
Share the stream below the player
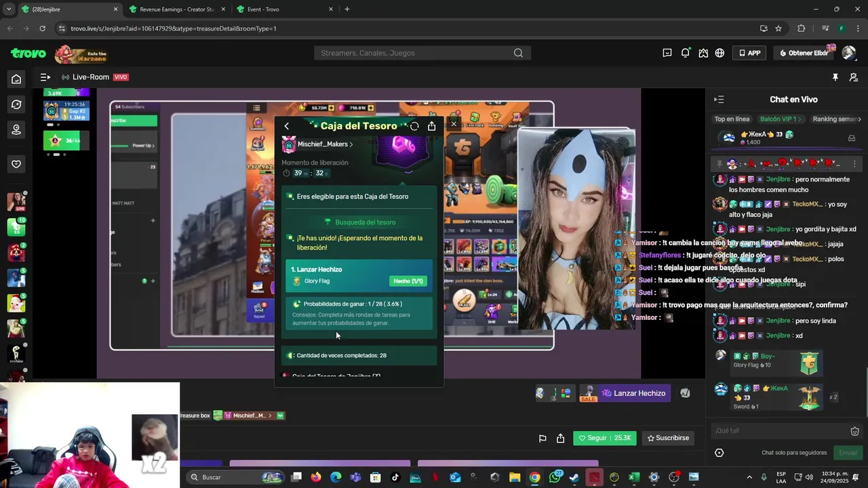pyautogui.click(x=560, y=439)
